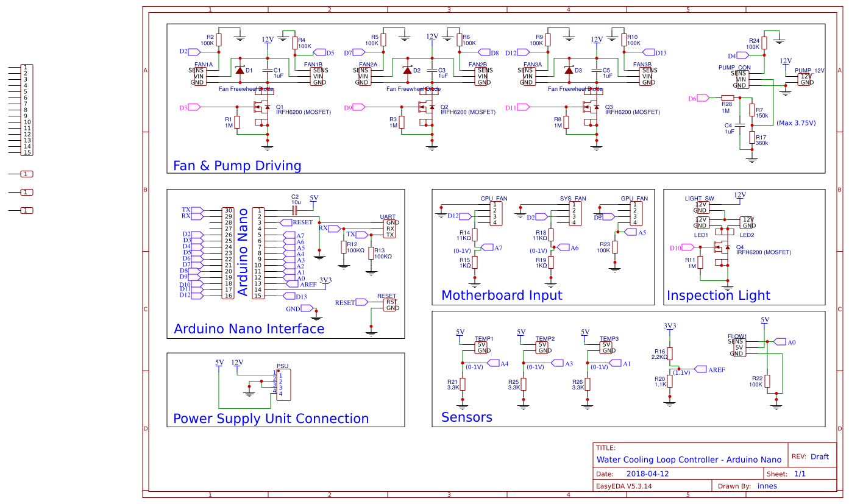This screenshot has width=849, height=504.
Task: Click the Fan & Pump Driving section title
Action: coord(237,165)
